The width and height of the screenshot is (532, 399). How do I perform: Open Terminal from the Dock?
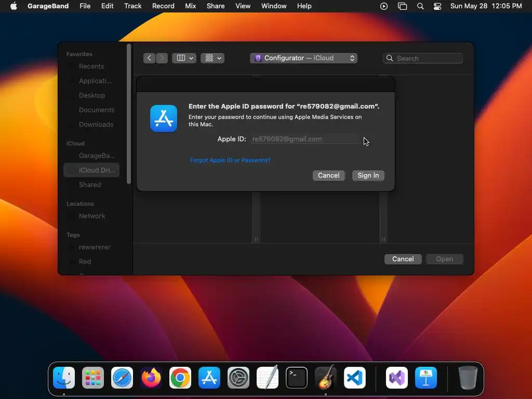click(297, 378)
